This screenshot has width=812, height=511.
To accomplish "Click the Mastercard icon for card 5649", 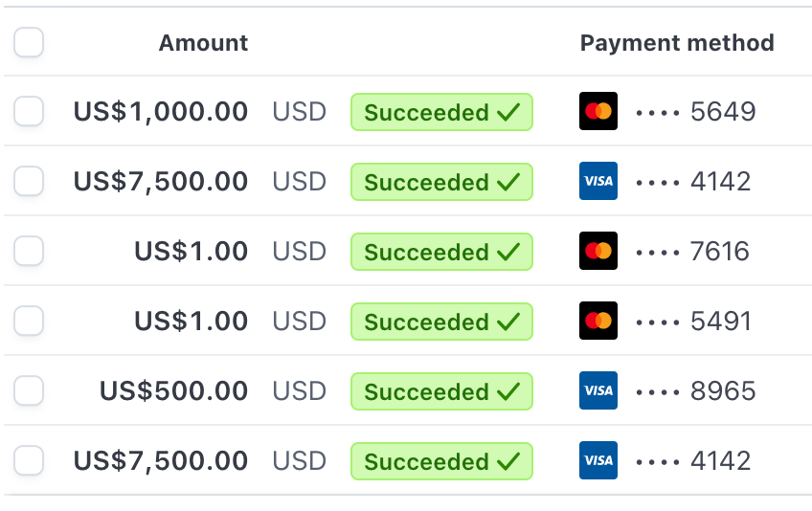I will (598, 111).
